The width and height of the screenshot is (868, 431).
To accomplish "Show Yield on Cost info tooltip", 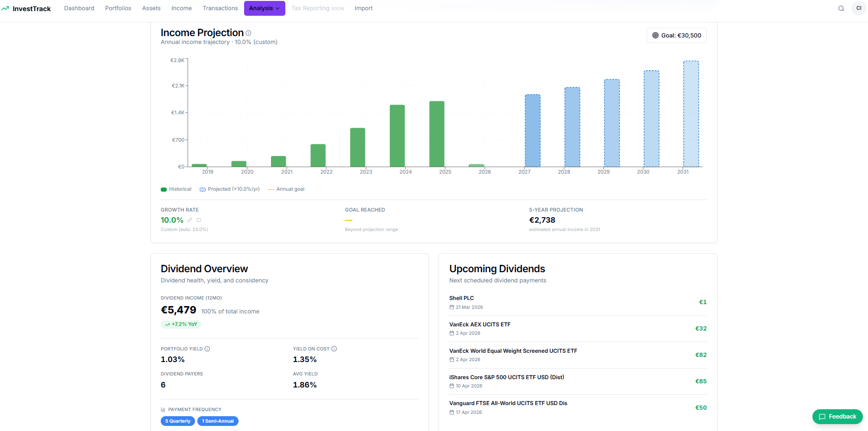I will tap(334, 349).
